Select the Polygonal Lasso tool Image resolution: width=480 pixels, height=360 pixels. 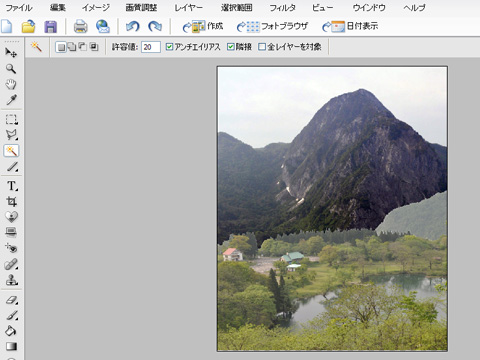(x=11, y=135)
